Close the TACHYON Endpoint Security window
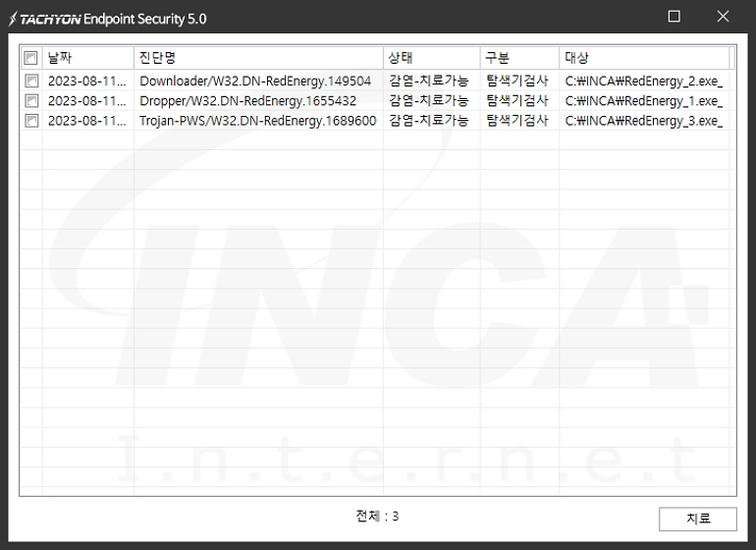This screenshot has height=550, width=756. (723, 17)
